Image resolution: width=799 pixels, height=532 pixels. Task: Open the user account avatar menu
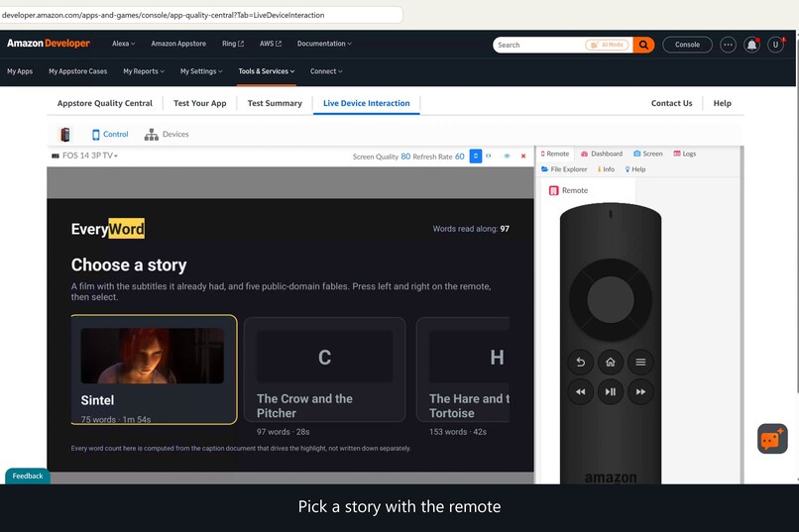(775, 45)
